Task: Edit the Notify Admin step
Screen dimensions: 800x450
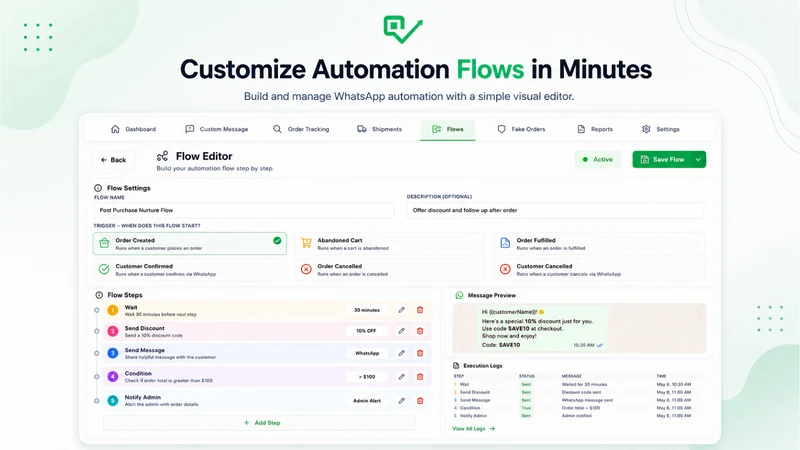Action: click(x=402, y=401)
